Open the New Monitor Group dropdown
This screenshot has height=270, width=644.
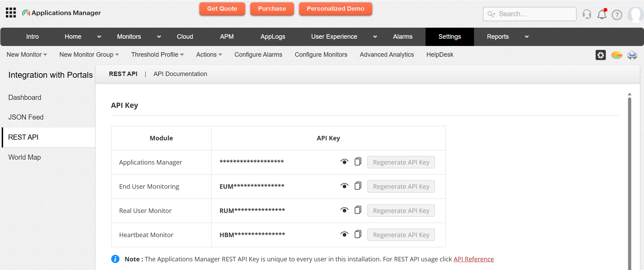[x=89, y=55]
